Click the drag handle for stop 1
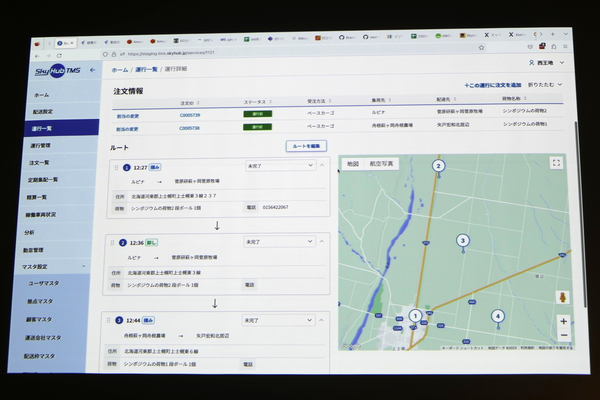 pyautogui.click(x=118, y=167)
